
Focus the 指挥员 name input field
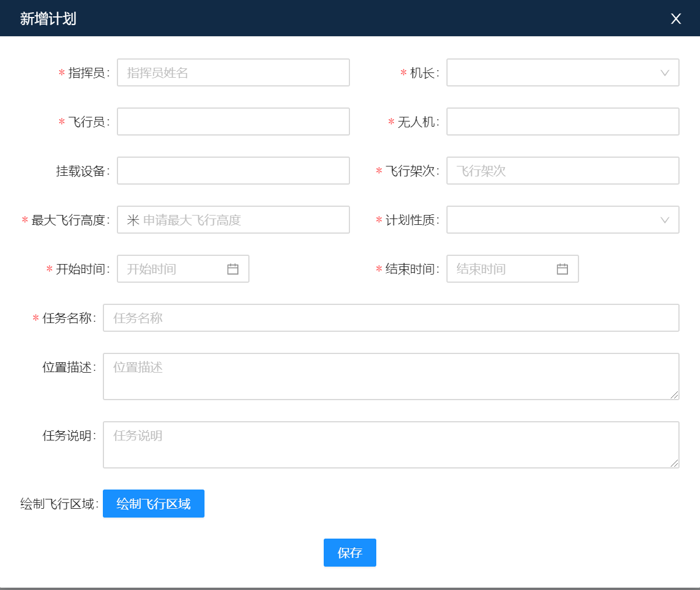coord(233,72)
